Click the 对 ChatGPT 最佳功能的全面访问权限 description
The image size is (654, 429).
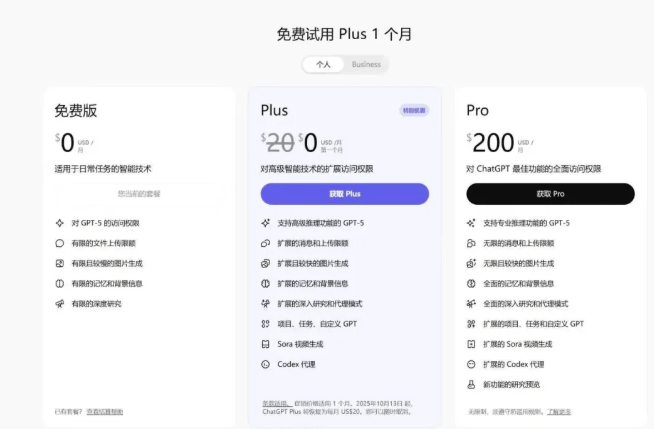(534, 169)
